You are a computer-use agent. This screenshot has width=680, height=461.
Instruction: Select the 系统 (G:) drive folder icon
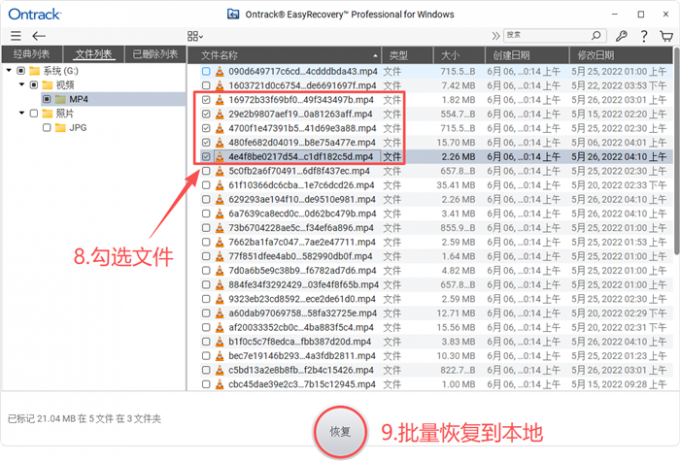point(34,71)
